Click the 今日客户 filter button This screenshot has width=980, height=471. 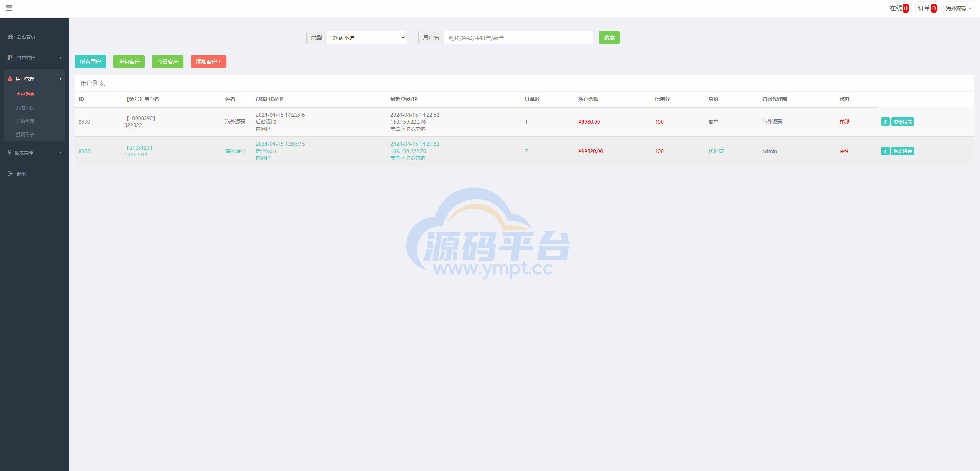(168, 62)
